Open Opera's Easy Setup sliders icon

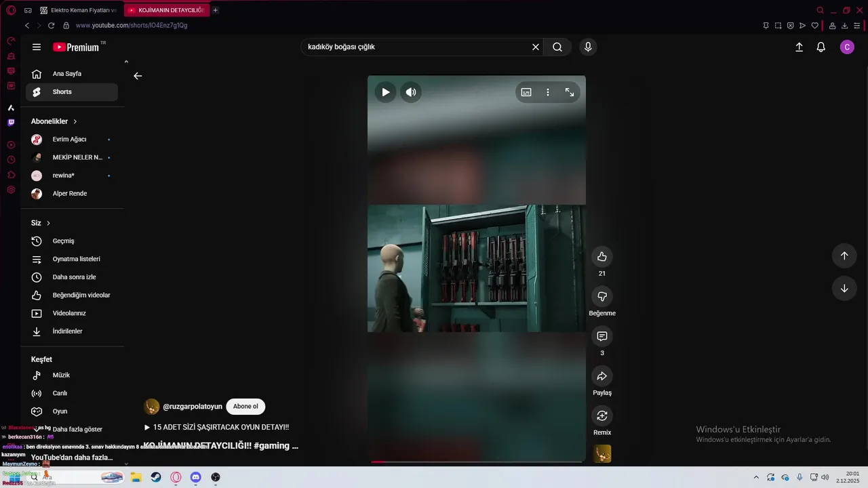tap(858, 25)
